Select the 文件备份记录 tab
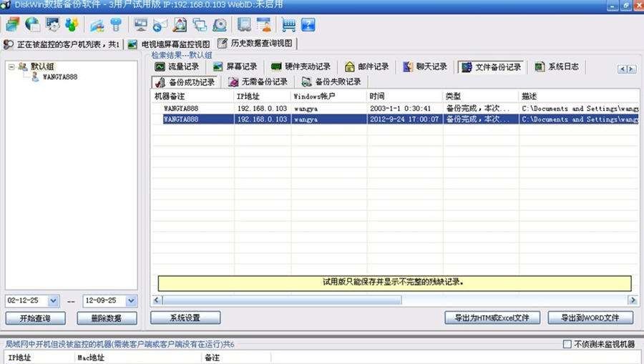The image size is (644, 364). [x=491, y=67]
